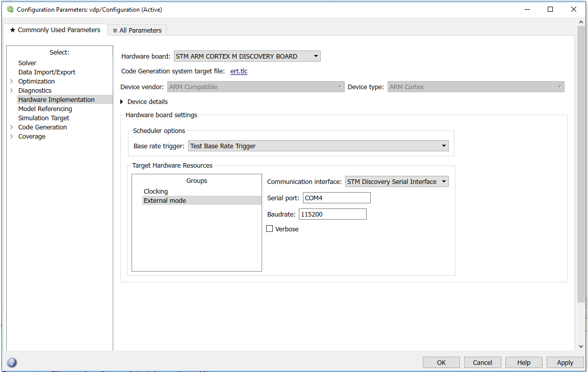Click the blue help question mark icon

click(12, 363)
